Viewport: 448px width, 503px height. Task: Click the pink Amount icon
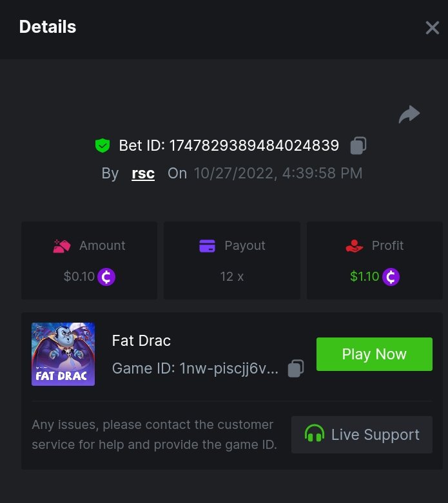point(62,246)
